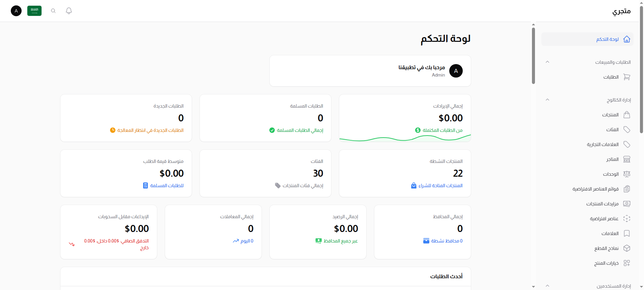
Task: Click the user avatar in top bar
Action: click(x=16, y=11)
